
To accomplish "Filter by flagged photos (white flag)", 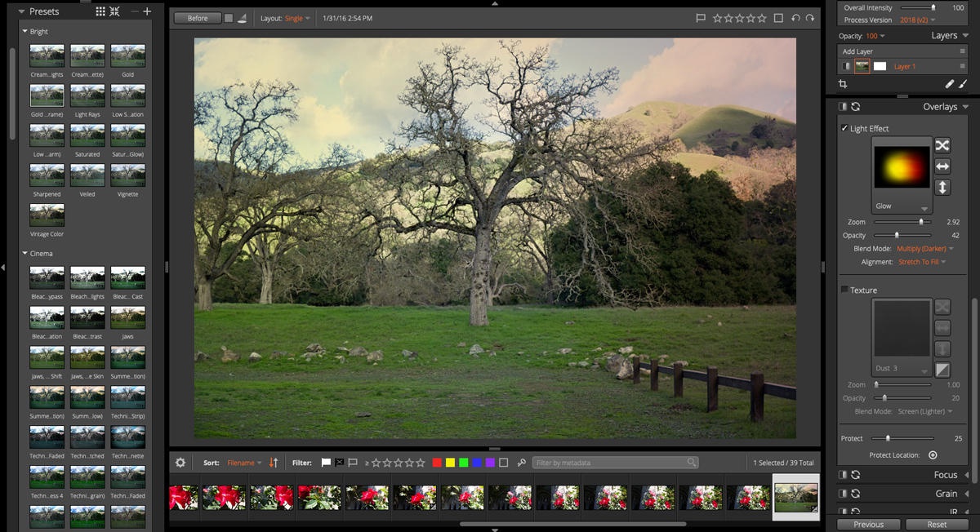I will click(x=326, y=463).
